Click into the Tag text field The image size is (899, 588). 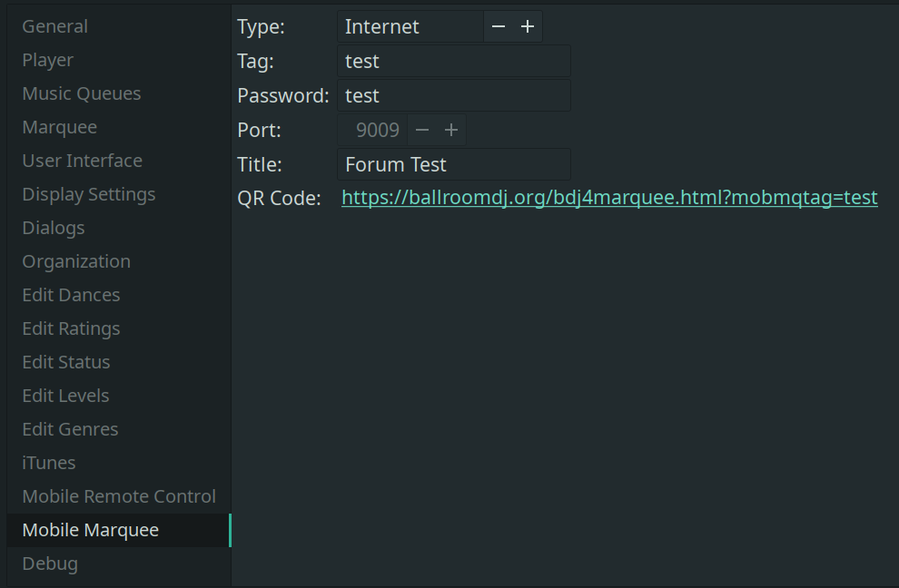[x=453, y=62]
